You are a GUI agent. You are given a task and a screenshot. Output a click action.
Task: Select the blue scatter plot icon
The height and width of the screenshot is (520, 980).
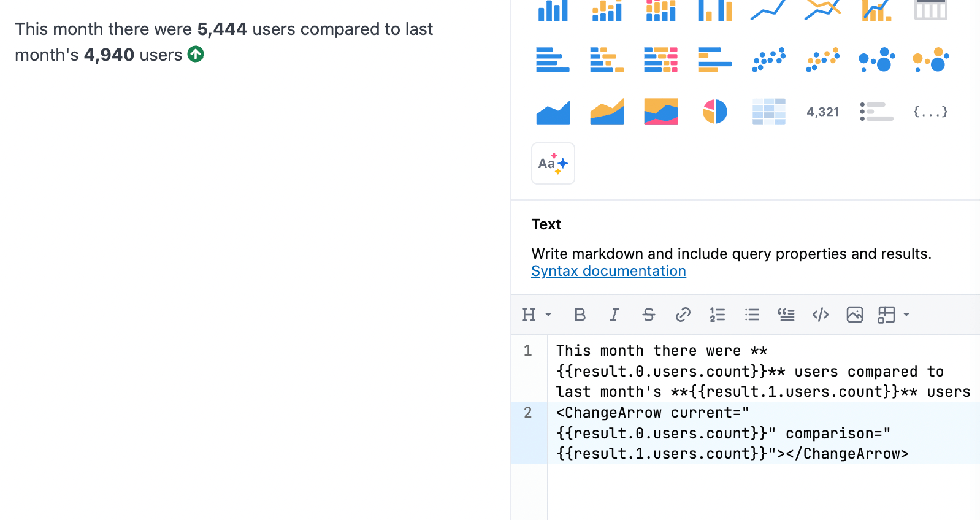point(768,59)
